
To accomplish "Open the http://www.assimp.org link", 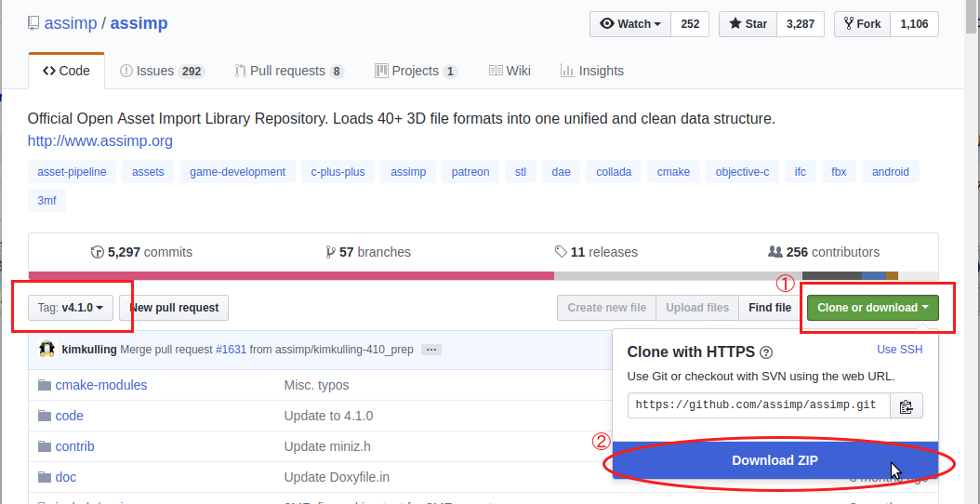I will point(99,141).
